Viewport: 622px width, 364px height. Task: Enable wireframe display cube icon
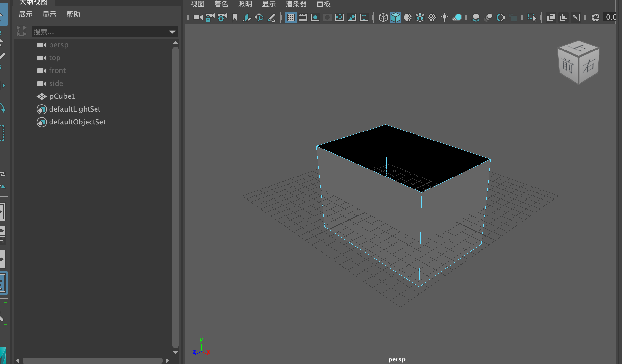coord(383,17)
